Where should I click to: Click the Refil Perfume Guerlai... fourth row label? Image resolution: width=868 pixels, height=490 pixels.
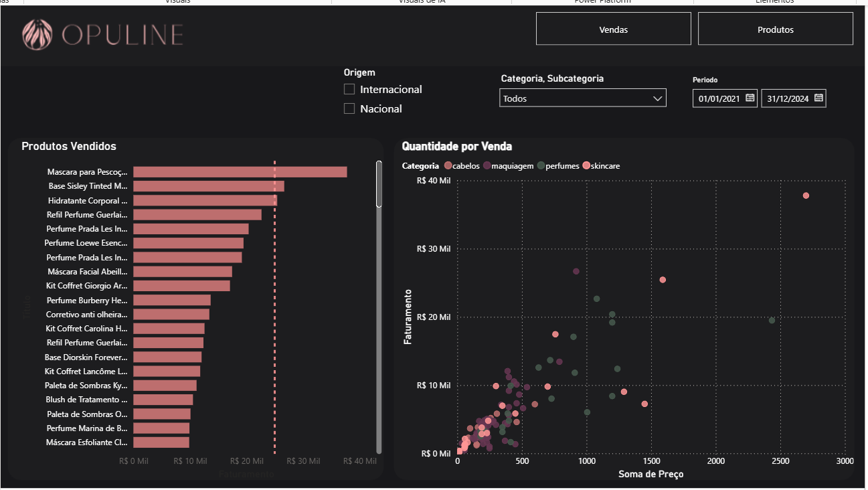click(86, 215)
